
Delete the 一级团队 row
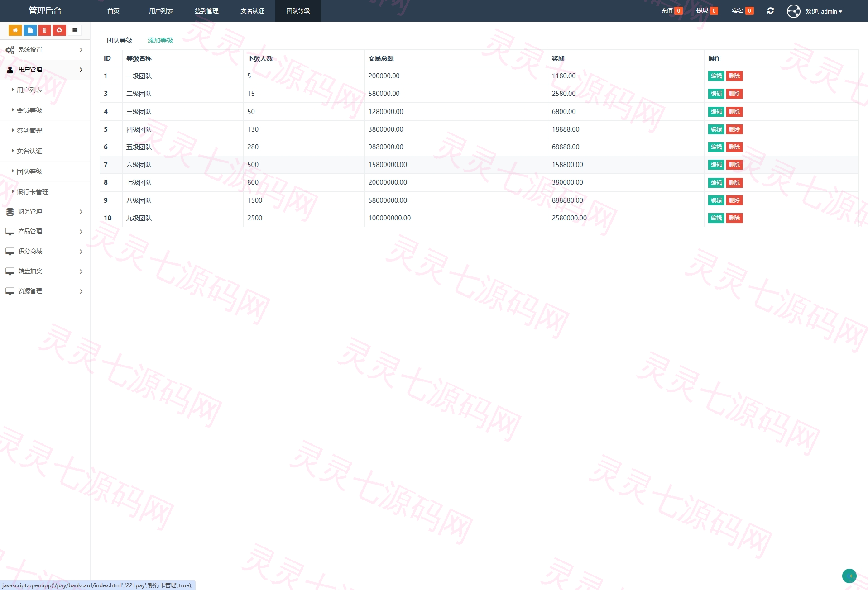pos(734,76)
